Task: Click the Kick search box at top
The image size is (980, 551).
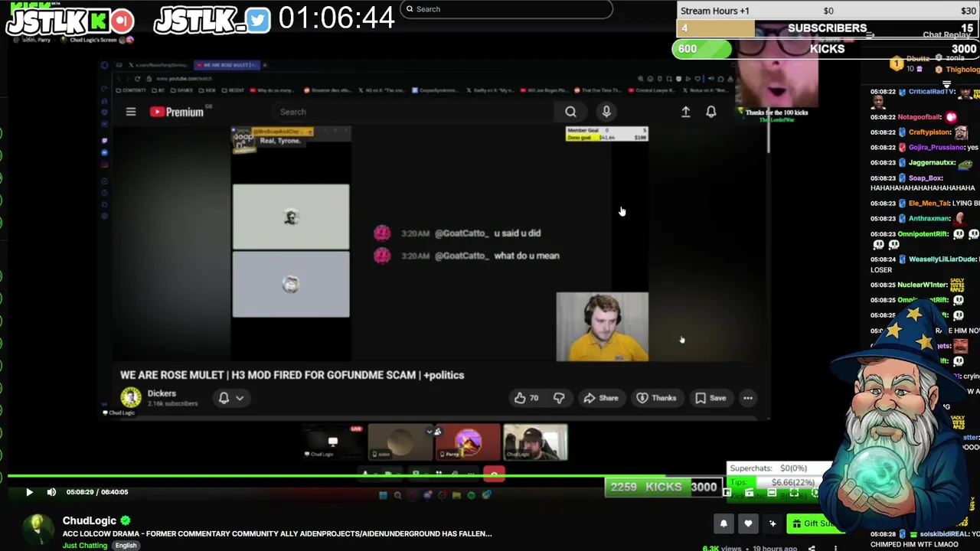Action: click(506, 9)
